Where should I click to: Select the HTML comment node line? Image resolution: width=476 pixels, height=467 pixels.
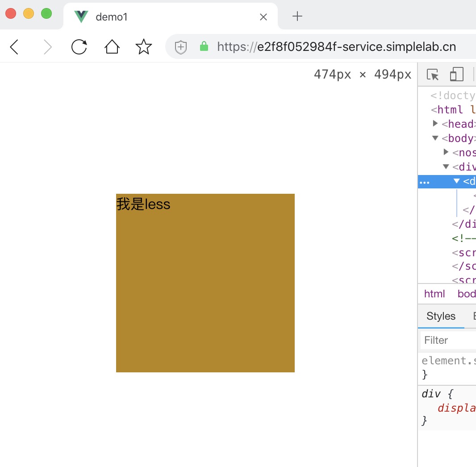(463, 238)
